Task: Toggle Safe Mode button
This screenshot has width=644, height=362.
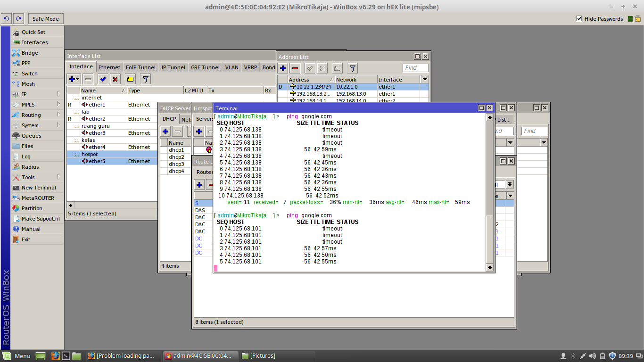Action: click(46, 19)
